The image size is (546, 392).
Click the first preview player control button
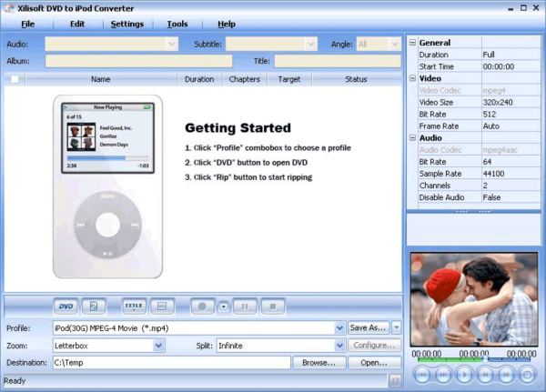pyautogui.click(x=422, y=374)
